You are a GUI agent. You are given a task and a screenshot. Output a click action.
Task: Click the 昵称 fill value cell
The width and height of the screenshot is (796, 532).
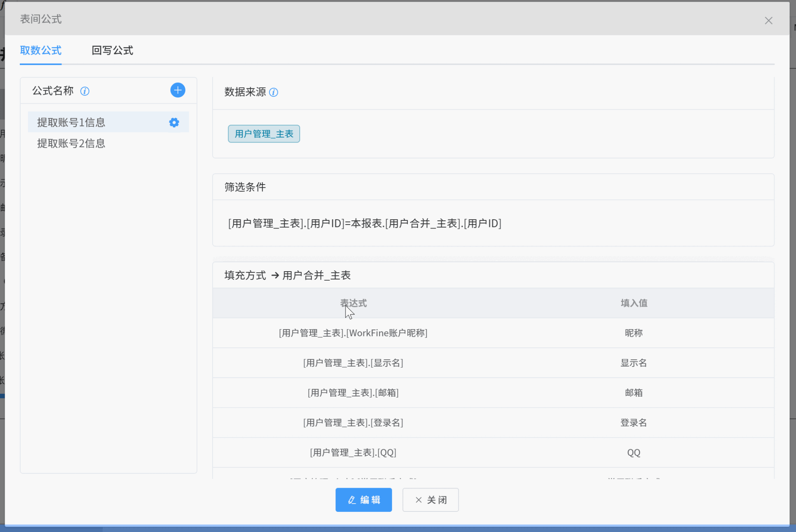pos(634,333)
